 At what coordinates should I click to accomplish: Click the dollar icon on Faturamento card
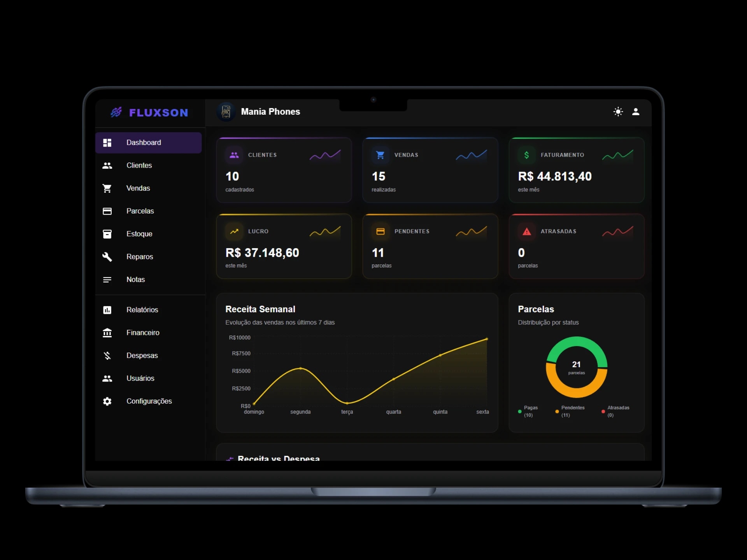[x=527, y=155]
